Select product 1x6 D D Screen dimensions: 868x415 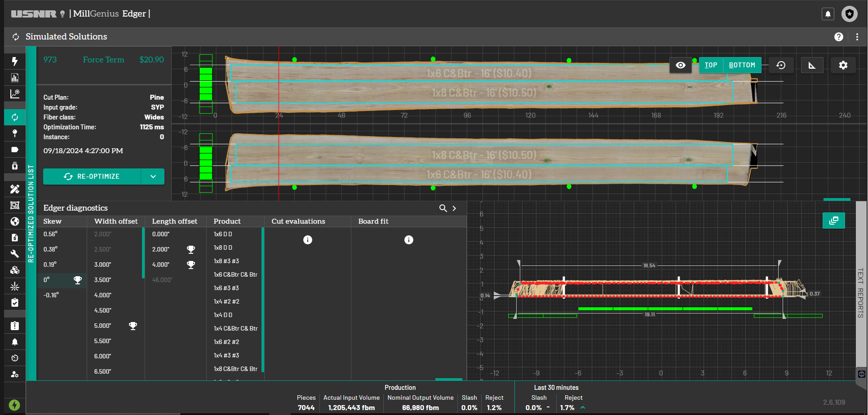coord(223,234)
